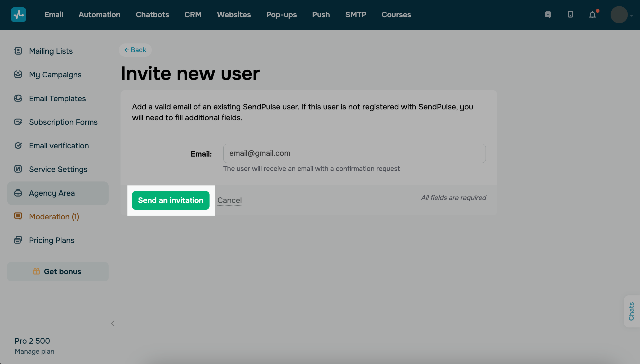Click the Email input field

[354, 153]
